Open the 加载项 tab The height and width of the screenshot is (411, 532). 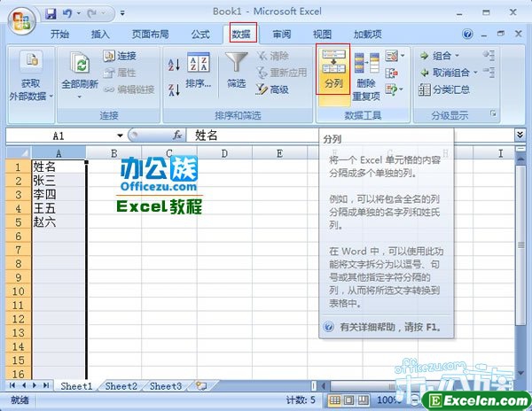coord(368,35)
